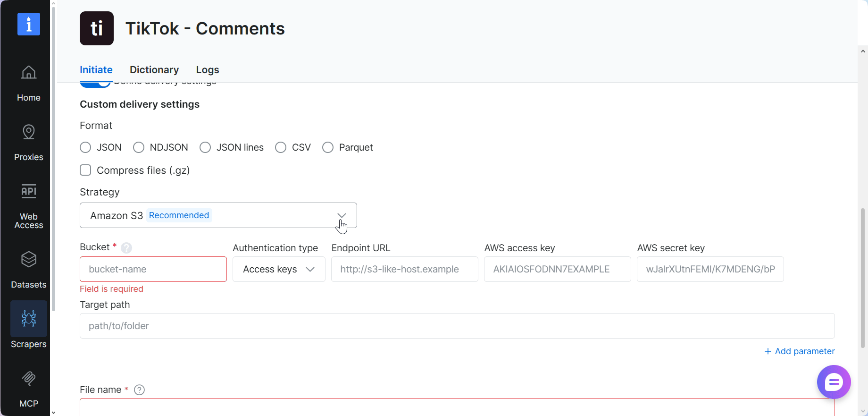The width and height of the screenshot is (868, 416).
Task: Open the Scrapers spider icon
Action: (29, 319)
